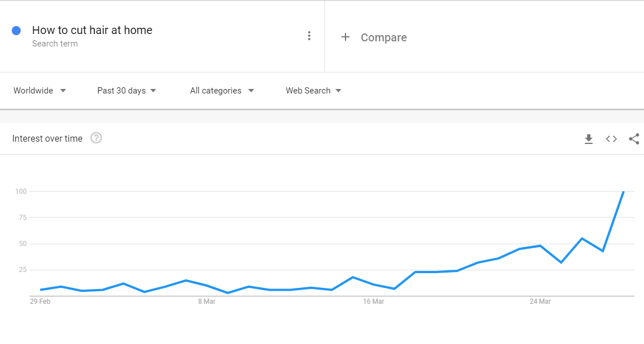The height and width of the screenshot is (344, 644).
Task: Open help for Interest over time
Action: (96, 138)
